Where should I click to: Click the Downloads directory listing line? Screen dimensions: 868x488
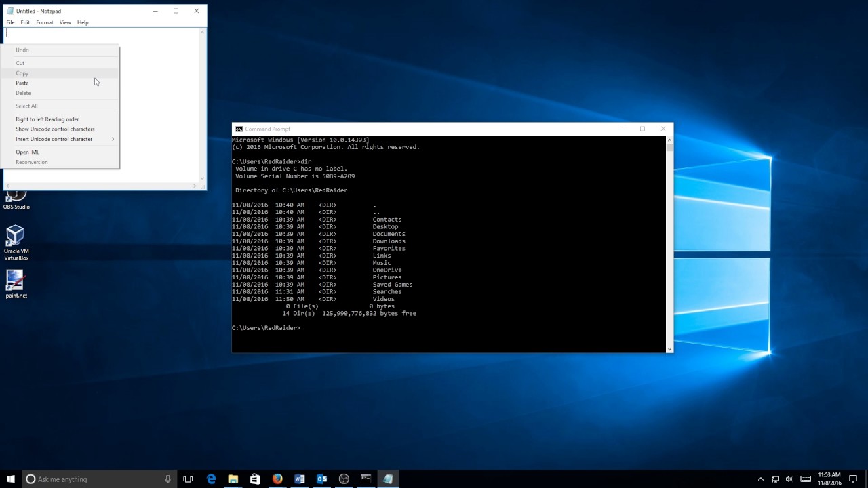pyautogui.click(x=319, y=241)
